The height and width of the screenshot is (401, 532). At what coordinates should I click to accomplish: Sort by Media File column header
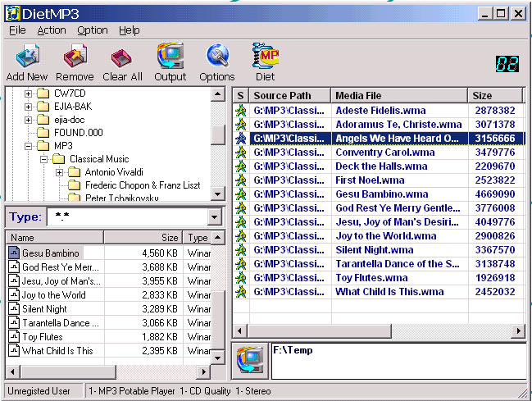tap(399, 95)
